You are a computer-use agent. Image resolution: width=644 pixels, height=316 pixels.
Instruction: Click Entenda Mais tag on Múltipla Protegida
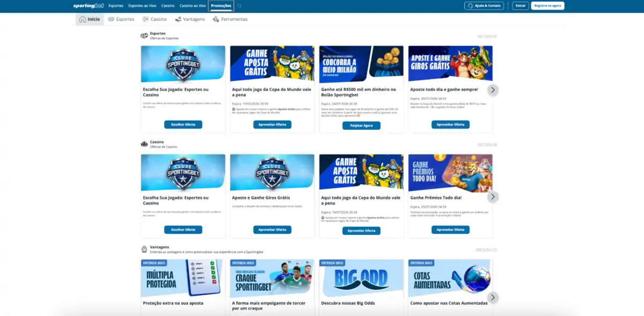coord(155,263)
